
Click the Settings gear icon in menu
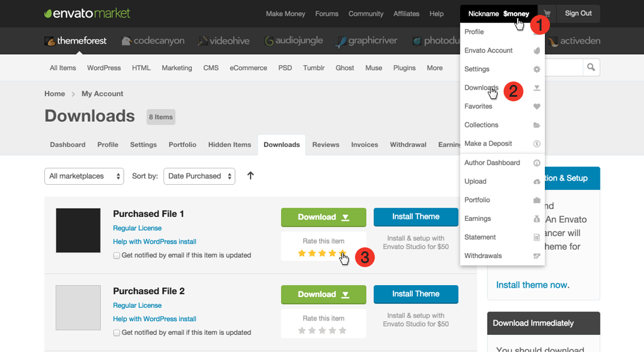(537, 69)
